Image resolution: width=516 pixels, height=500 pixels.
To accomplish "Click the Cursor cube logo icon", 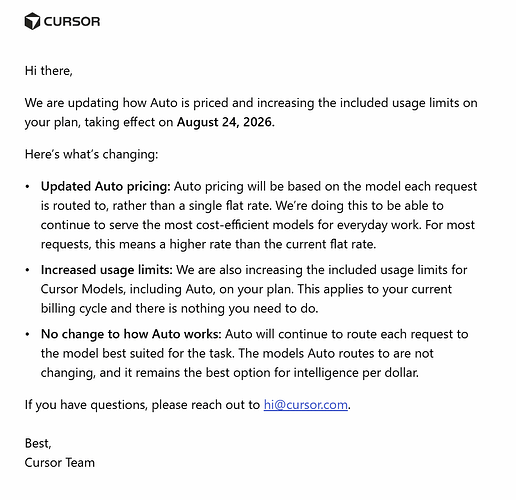I will [32, 21].
